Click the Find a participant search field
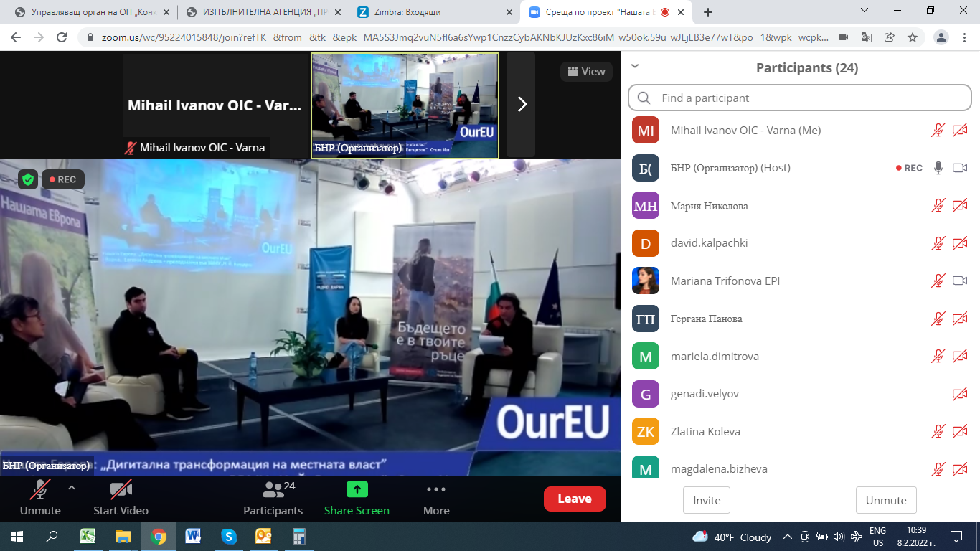 pyautogui.click(x=800, y=98)
